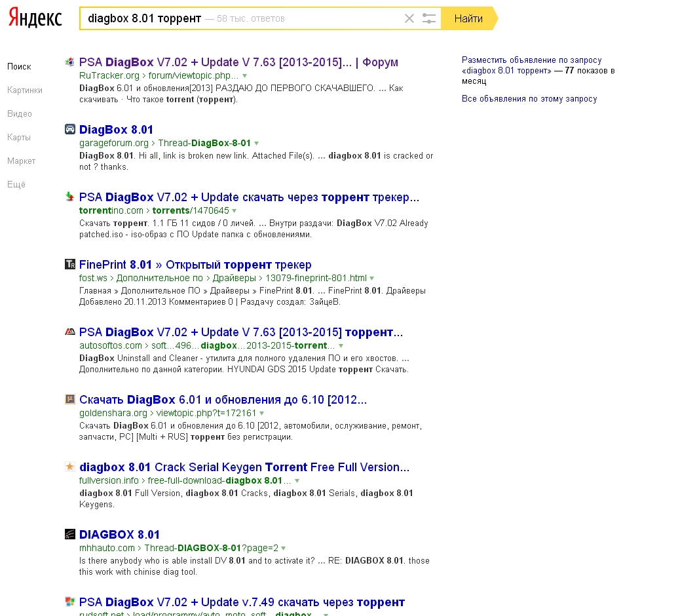Switch to Видео search section
The height and width of the screenshot is (616, 697).
(x=20, y=113)
